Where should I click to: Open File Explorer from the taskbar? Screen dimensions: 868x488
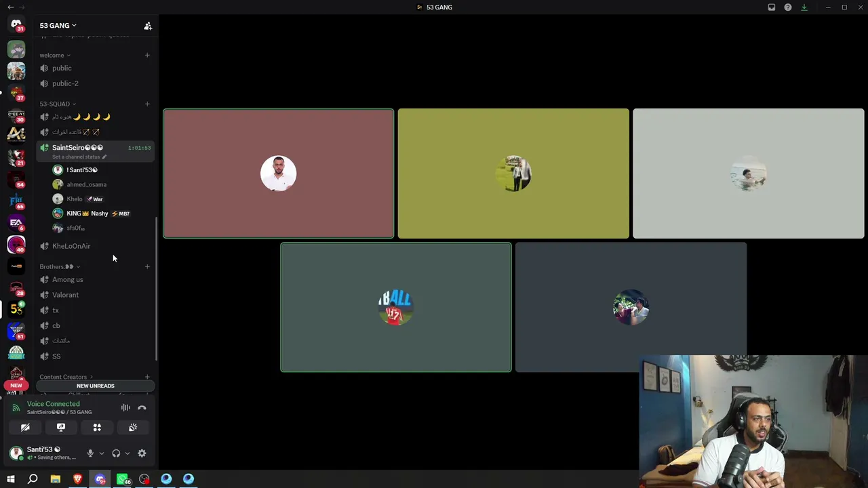(56, 479)
